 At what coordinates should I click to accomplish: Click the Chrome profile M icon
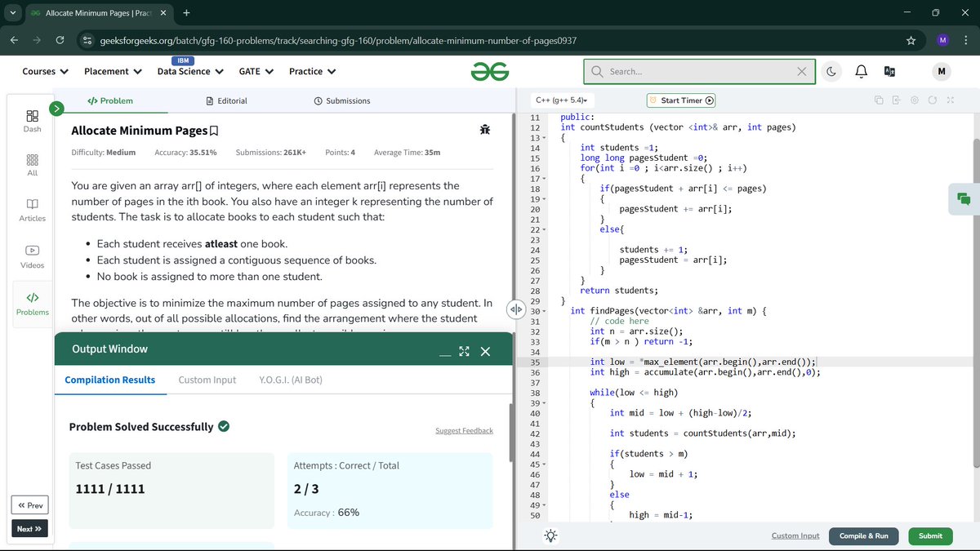942,40
